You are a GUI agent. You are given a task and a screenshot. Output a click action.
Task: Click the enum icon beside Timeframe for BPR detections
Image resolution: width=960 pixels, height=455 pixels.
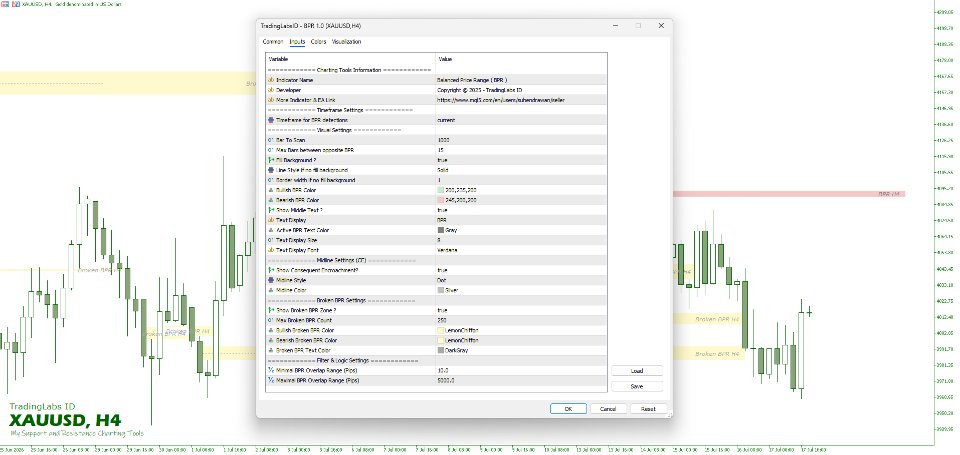pos(271,120)
